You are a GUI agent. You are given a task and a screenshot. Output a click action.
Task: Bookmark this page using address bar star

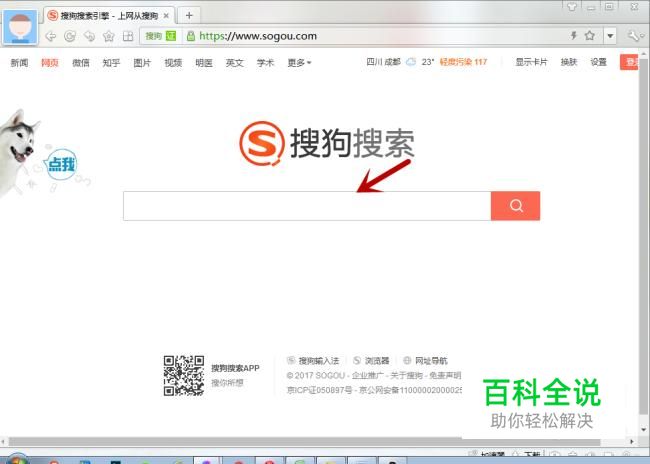click(x=589, y=36)
